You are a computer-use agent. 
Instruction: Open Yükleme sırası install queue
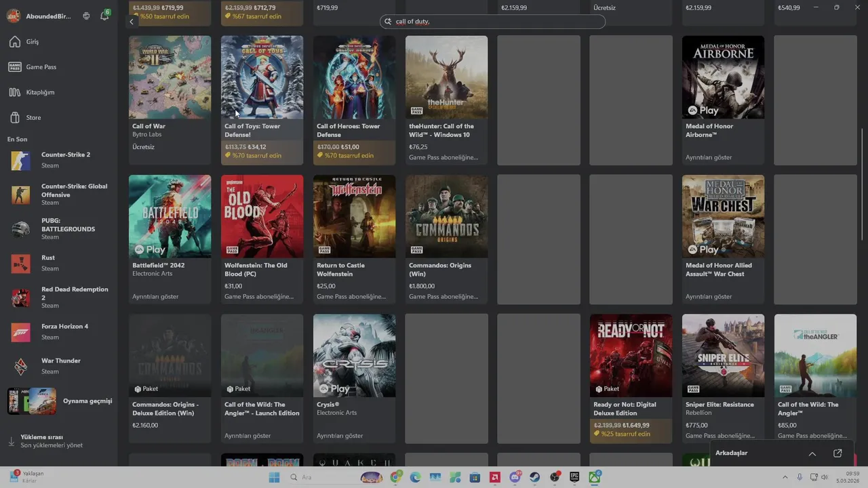pos(60,441)
